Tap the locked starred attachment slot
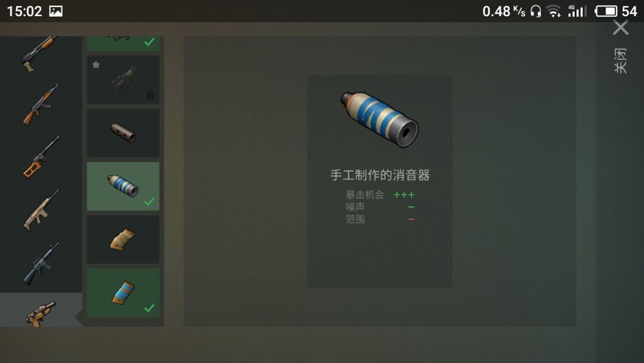Image resolution: width=644 pixels, height=363 pixels. [x=123, y=80]
